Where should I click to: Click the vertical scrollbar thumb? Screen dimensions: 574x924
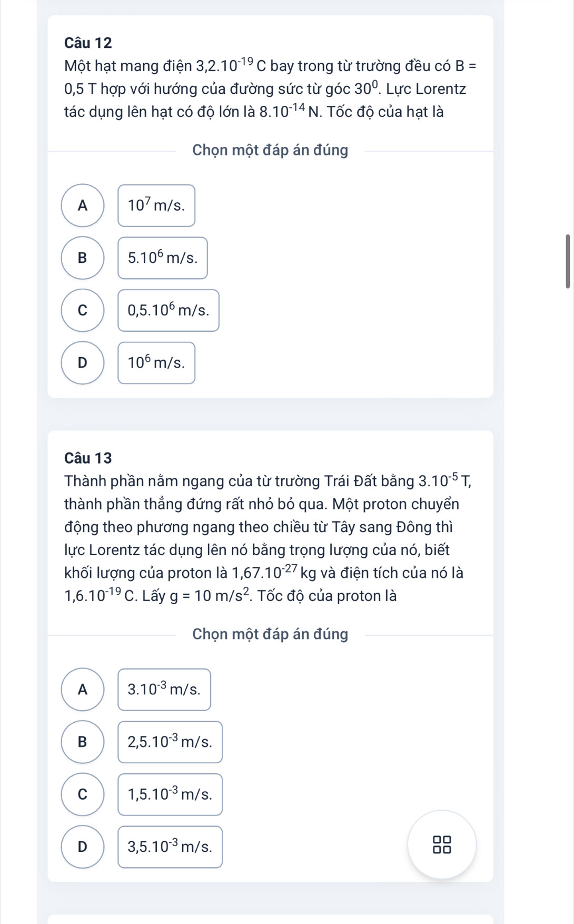tap(568, 261)
